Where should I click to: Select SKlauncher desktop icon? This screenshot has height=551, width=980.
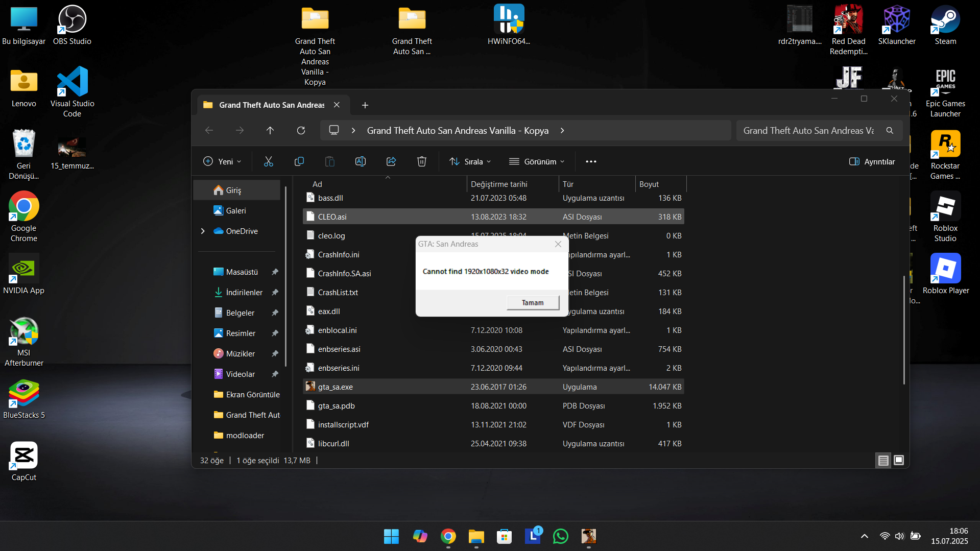click(897, 25)
